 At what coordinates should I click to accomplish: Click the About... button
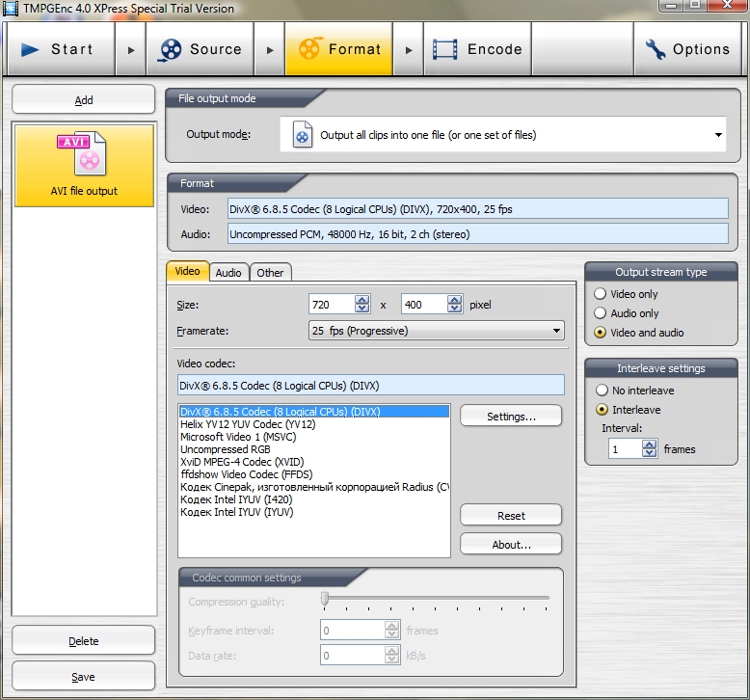[511, 544]
